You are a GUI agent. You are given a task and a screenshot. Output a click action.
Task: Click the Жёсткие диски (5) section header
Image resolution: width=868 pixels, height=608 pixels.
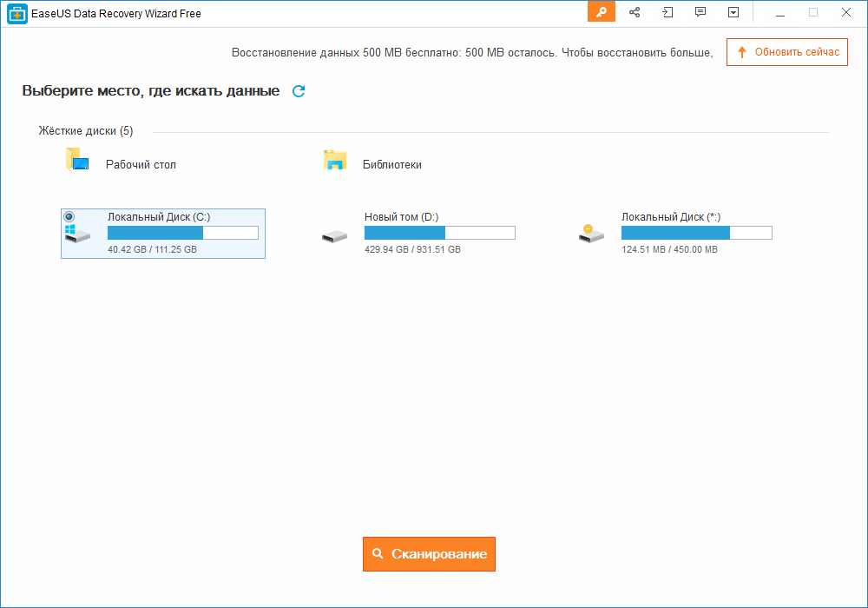[x=86, y=131]
